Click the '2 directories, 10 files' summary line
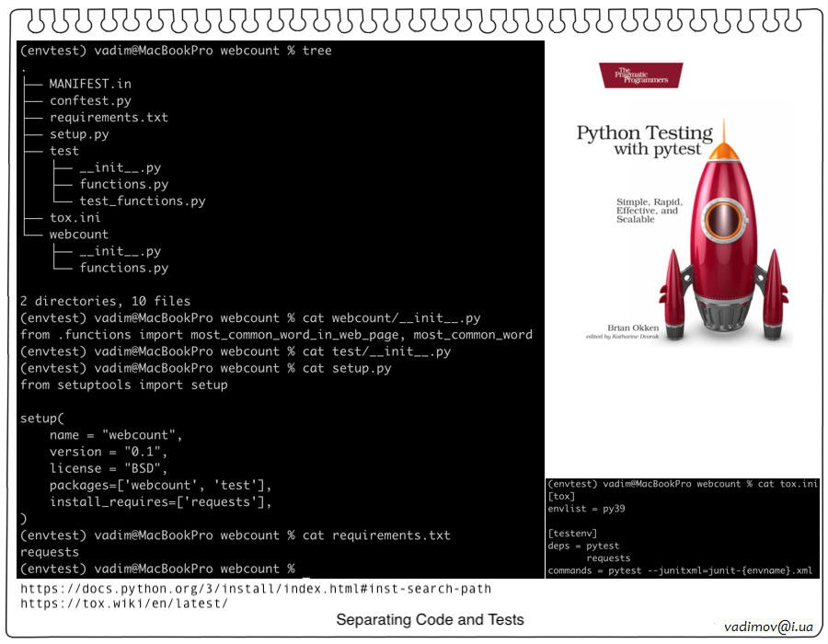Image resolution: width=828 pixels, height=644 pixels. coord(105,301)
